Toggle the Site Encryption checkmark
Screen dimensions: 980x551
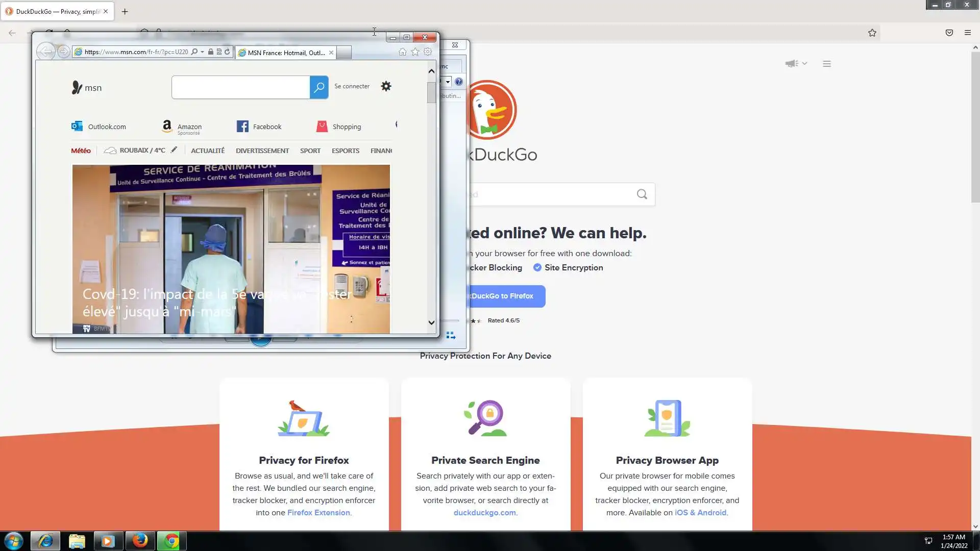coord(537,267)
